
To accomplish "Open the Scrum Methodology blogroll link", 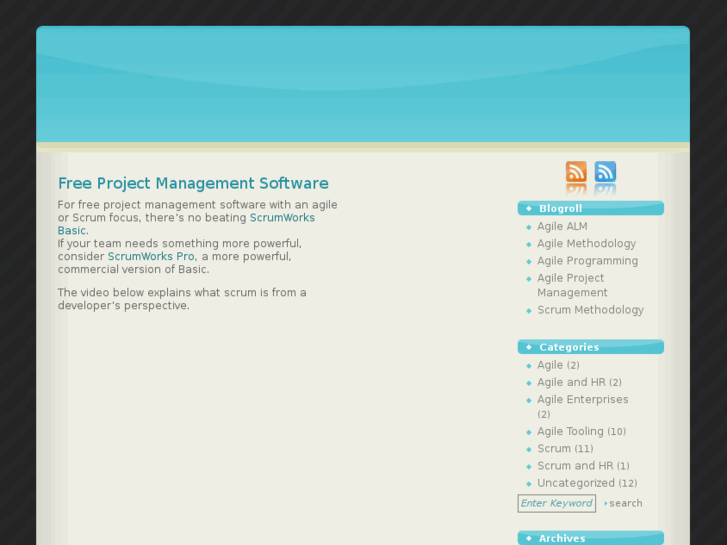I will (590, 310).
